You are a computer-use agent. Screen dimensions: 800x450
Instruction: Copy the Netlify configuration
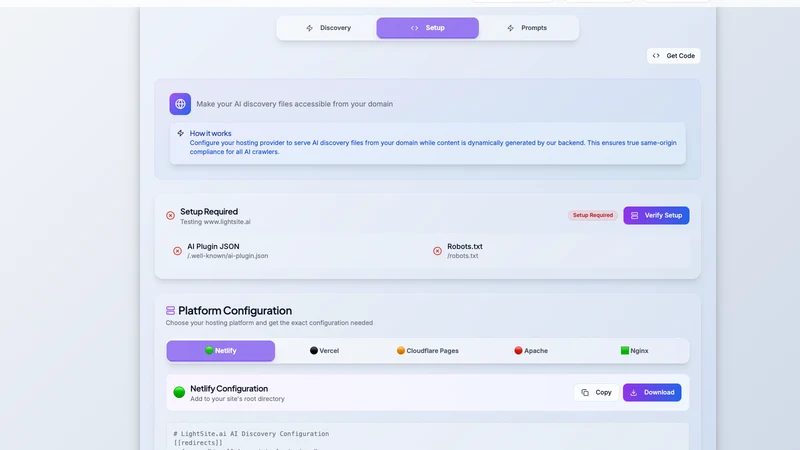point(596,392)
